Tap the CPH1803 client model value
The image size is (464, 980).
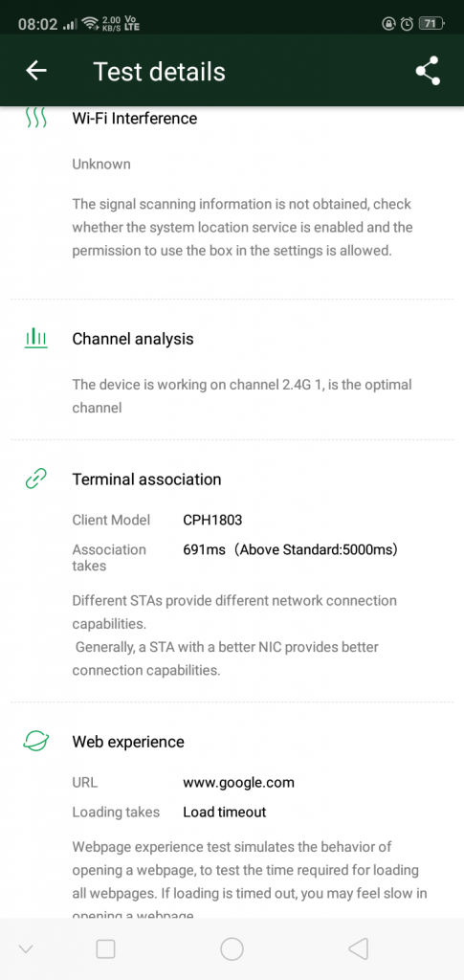click(212, 520)
